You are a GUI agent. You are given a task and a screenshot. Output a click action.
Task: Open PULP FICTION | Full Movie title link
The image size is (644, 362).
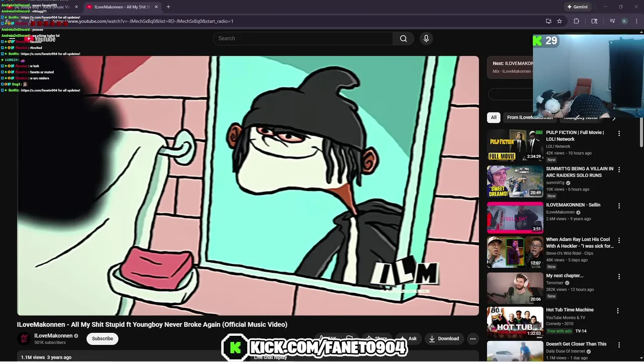click(x=575, y=136)
